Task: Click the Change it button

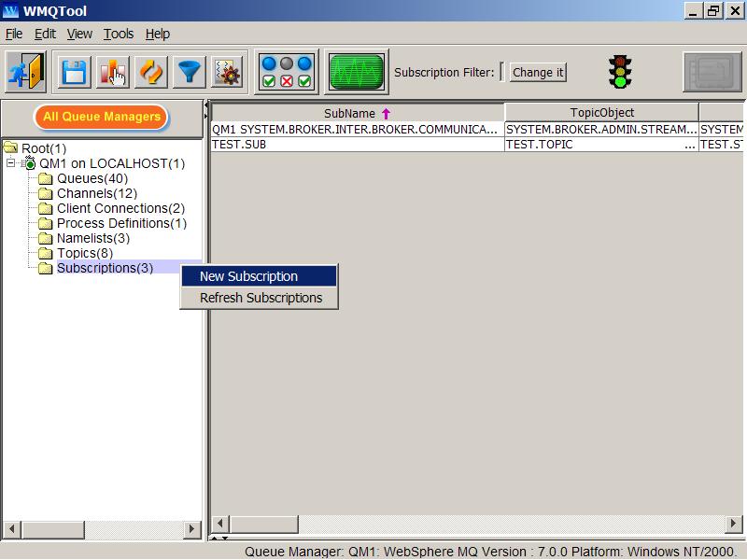Action: coord(538,73)
